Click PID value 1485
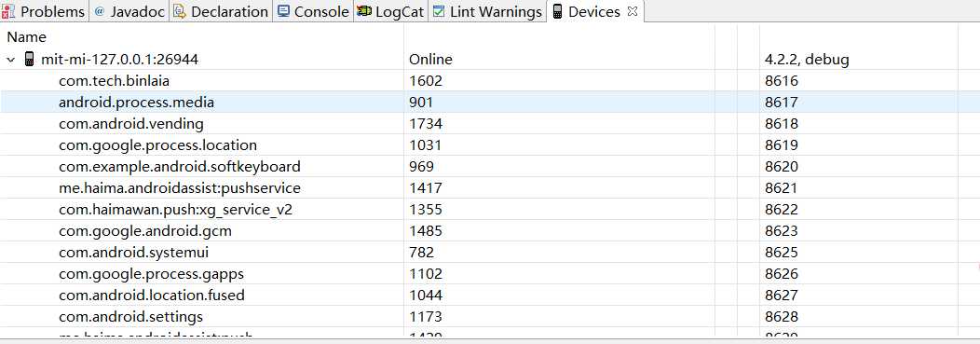This screenshot has width=980, height=344. (426, 231)
